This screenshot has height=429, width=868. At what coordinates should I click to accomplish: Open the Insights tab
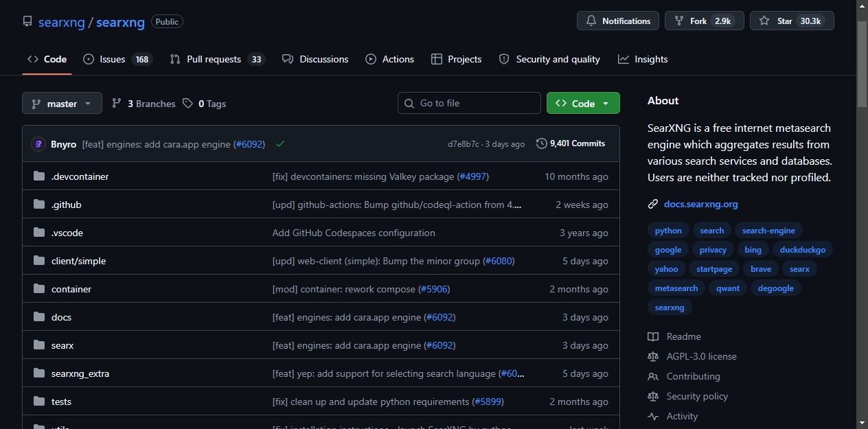tap(643, 59)
